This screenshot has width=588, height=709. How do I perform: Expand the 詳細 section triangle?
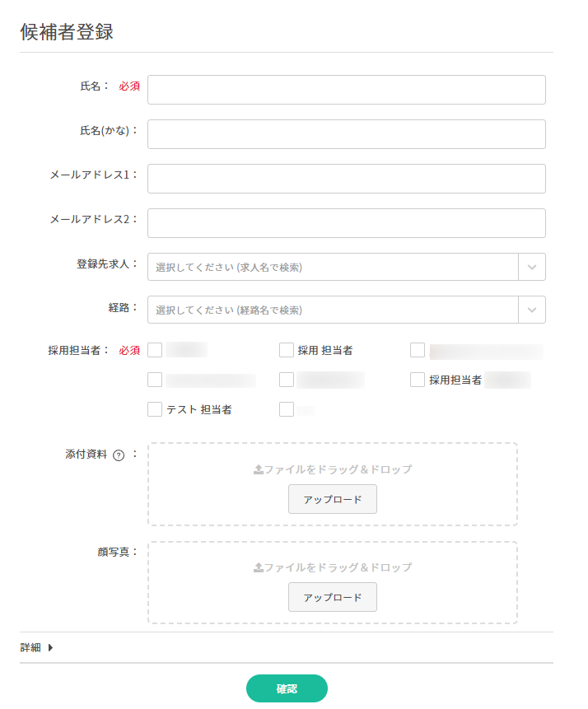coord(51,647)
